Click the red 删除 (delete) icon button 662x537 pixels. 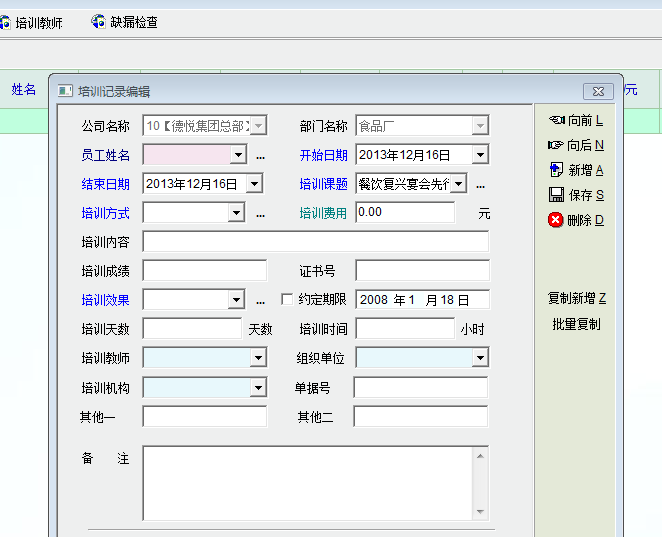pyautogui.click(x=556, y=220)
